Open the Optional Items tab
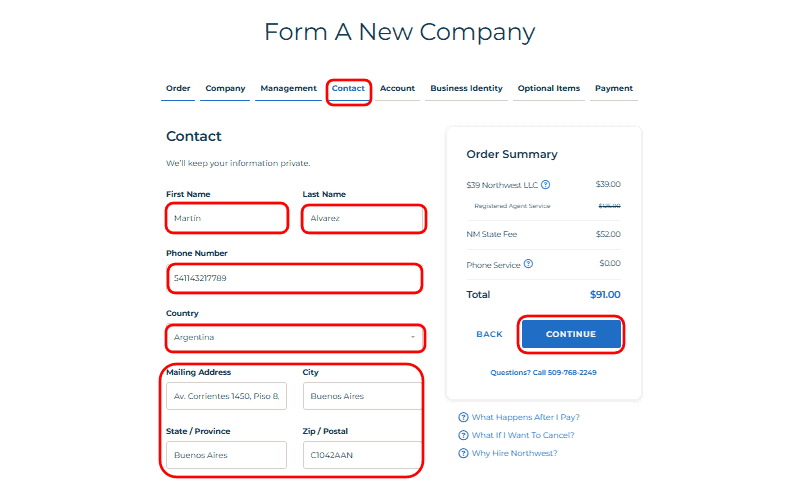This screenshot has height=502, width=801. (548, 89)
